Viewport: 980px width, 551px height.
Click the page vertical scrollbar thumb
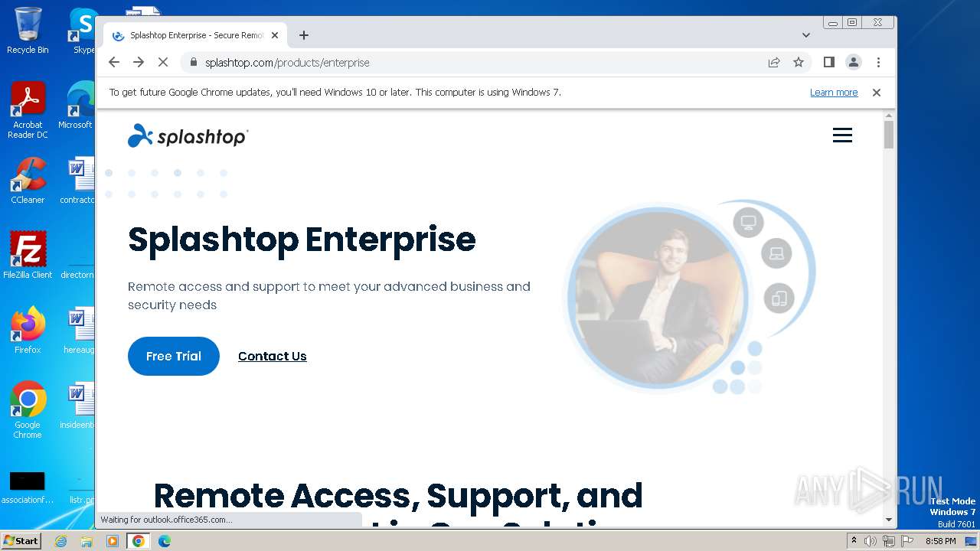point(888,134)
